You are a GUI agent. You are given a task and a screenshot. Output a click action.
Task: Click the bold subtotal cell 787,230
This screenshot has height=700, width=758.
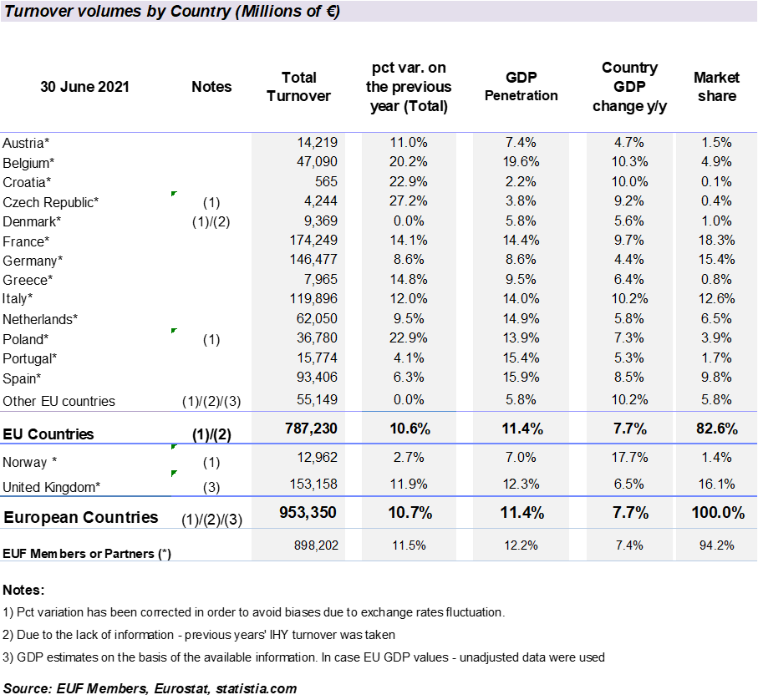[x=298, y=429]
